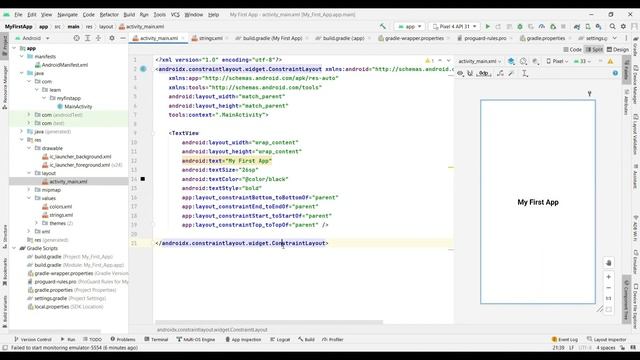Image resolution: width=640 pixels, height=360 pixels.
Task: Click black color gutter swatch on line 14
Action: pyautogui.click(x=142, y=179)
